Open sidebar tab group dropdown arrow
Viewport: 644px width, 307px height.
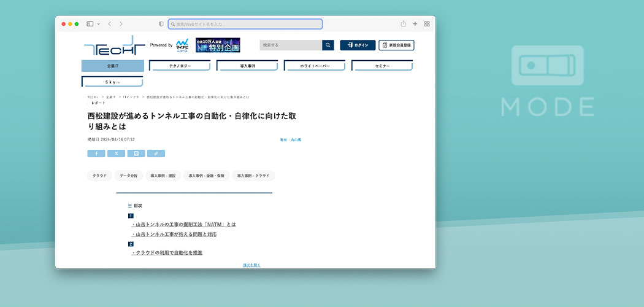tap(98, 24)
